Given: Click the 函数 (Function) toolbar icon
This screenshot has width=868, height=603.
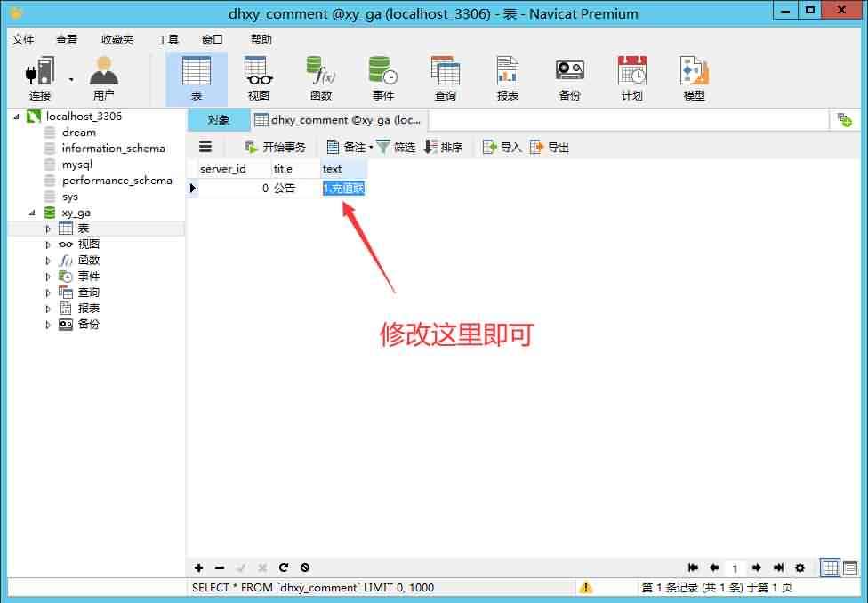Looking at the screenshot, I should 320,78.
